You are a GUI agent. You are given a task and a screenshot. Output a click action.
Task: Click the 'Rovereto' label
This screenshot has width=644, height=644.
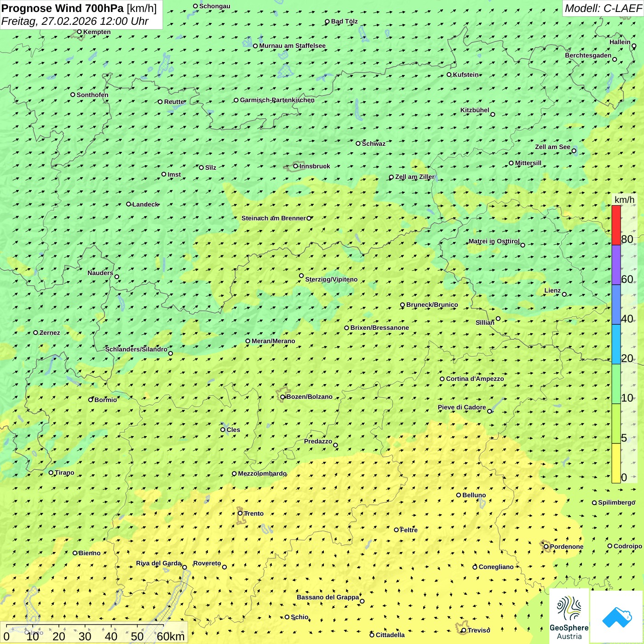(x=207, y=563)
